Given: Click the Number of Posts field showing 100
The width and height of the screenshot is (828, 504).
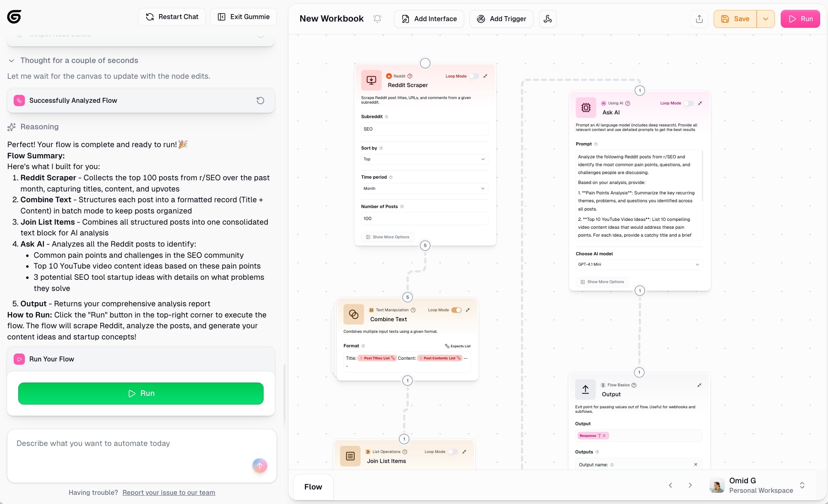Looking at the screenshot, I should click(424, 218).
